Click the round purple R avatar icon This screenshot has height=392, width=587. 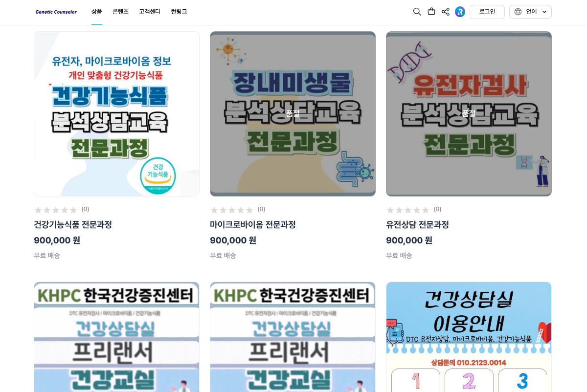(x=460, y=12)
